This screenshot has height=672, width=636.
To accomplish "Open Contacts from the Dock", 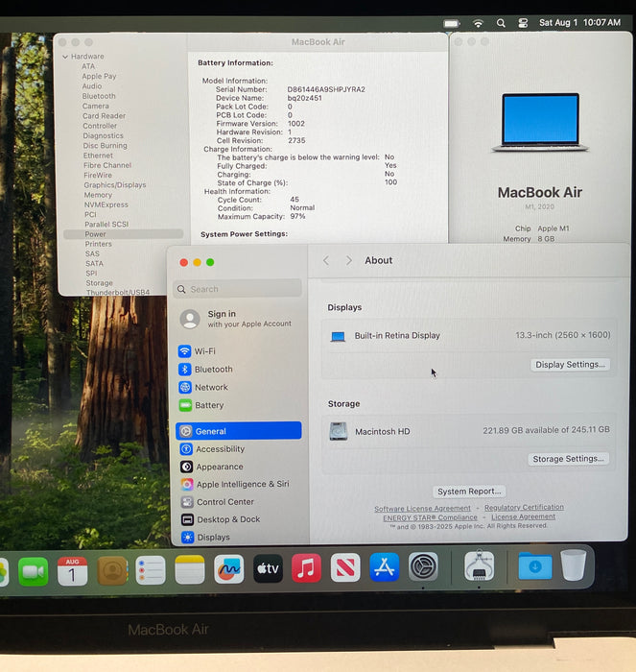I will click(112, 570).
